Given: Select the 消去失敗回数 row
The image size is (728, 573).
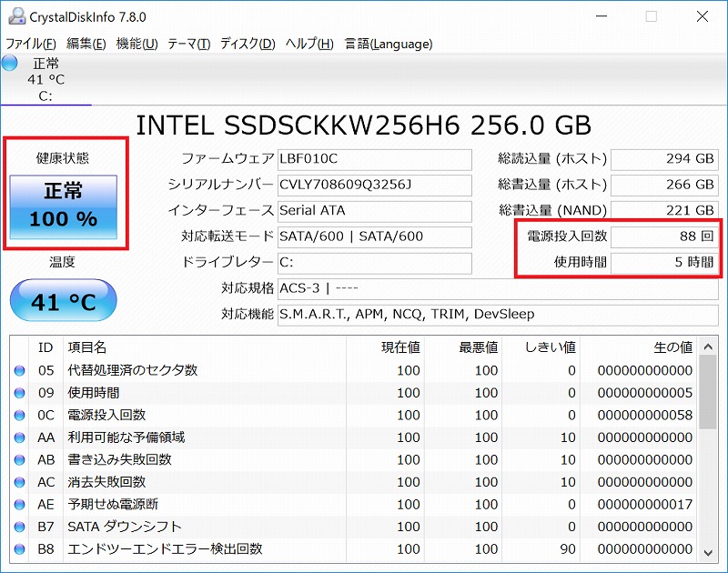Looking at the screenshot, I should [354, 482].
